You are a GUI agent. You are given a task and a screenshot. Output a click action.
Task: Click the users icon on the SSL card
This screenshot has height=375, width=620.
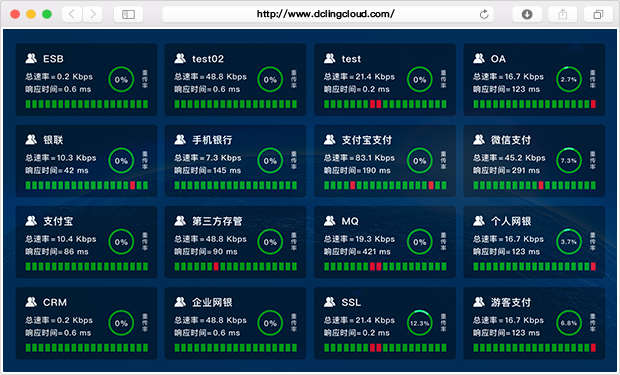click(329, 302)
